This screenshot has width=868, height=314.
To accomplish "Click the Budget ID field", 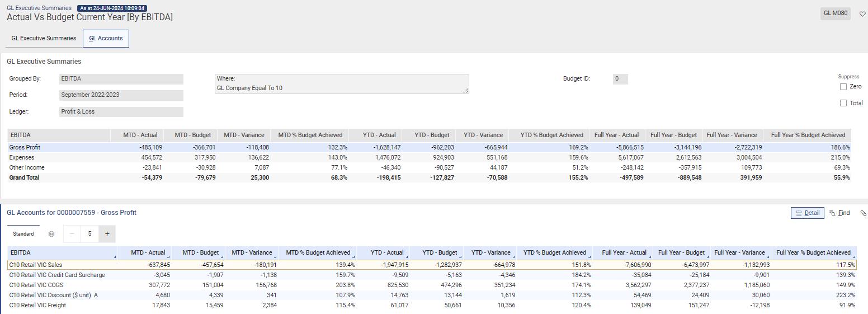I will pyautogui.click(x=620, y=79).
